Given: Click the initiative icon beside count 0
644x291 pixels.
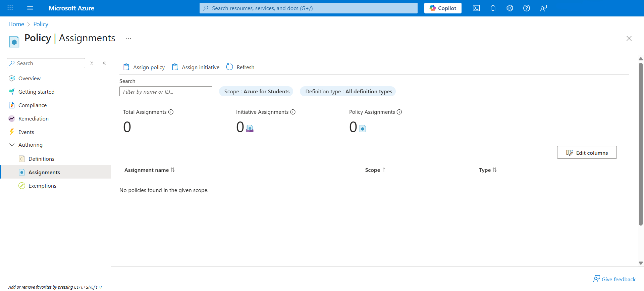Looking at the screenshot, I should tap(250, 129).
